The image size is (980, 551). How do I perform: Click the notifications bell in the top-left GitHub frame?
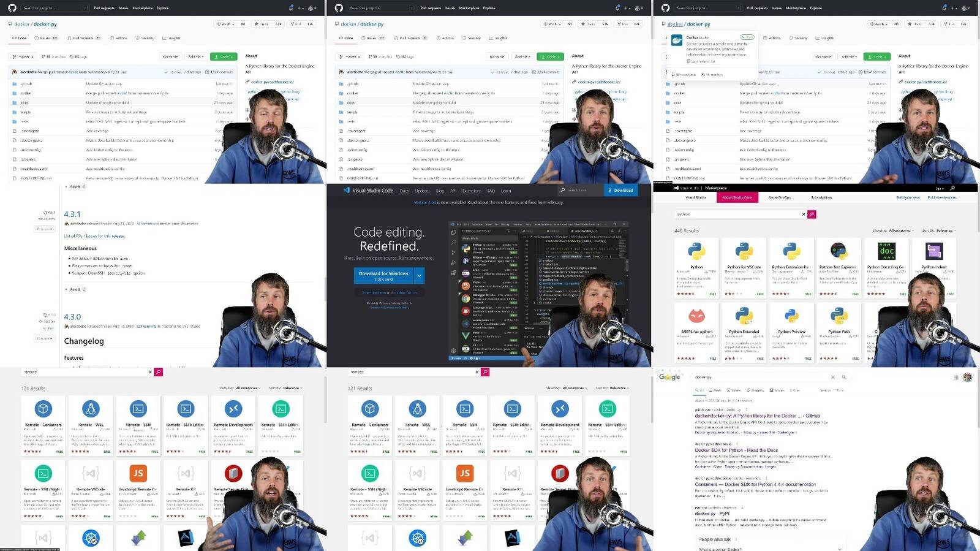coord(291,8)
